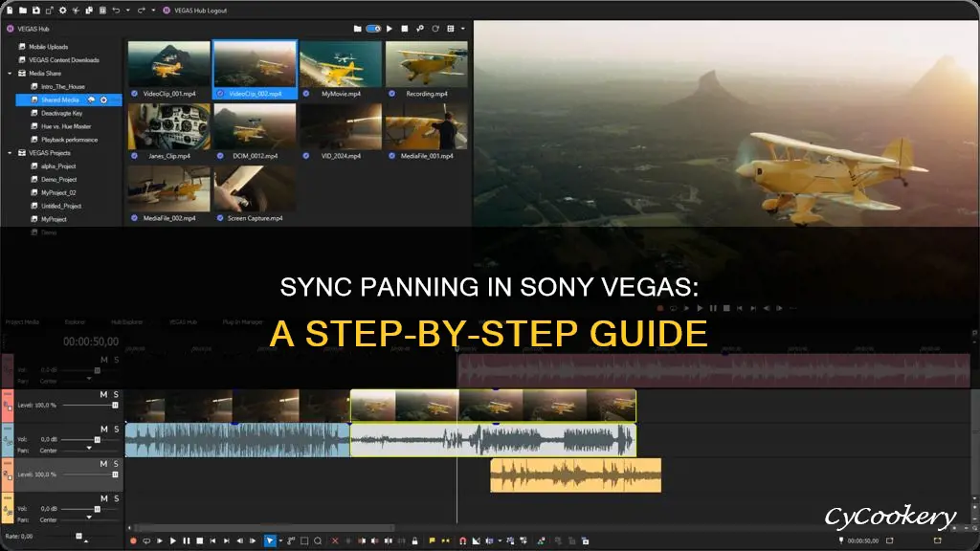Switch to the Plug-In Manager tab

tap(242, 322)
